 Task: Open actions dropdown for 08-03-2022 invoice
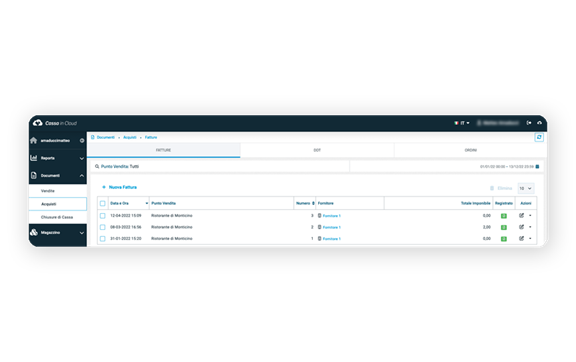click(530, 227)
